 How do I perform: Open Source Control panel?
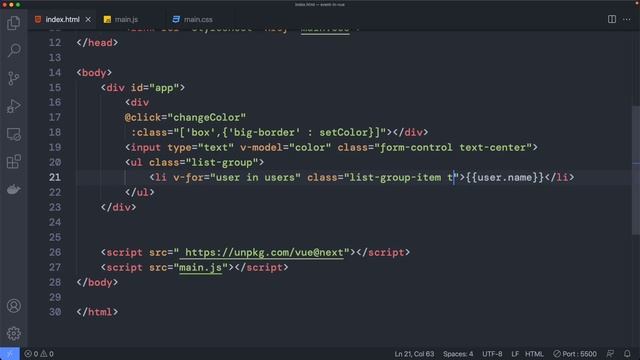point(13,78)
